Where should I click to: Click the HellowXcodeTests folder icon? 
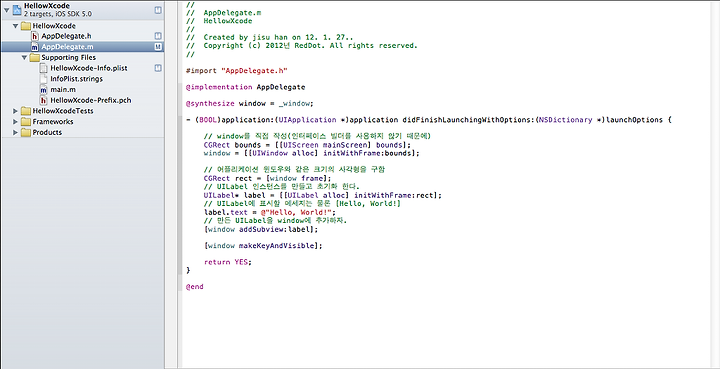coord(26,111)
